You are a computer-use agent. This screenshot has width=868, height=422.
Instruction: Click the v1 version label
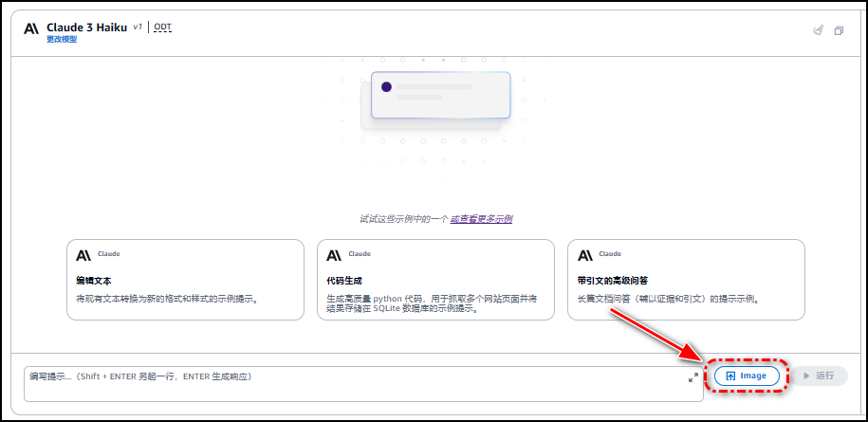138,27
